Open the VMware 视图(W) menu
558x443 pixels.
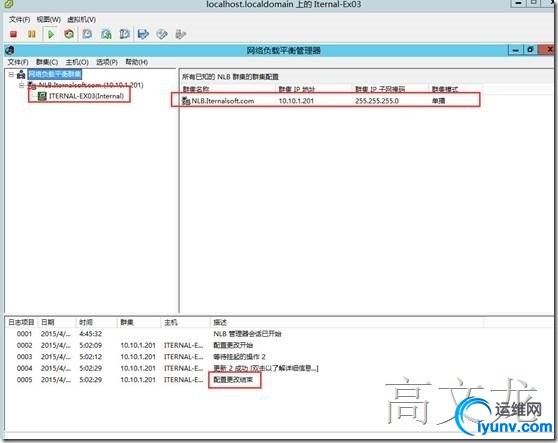tap(48, 19)
